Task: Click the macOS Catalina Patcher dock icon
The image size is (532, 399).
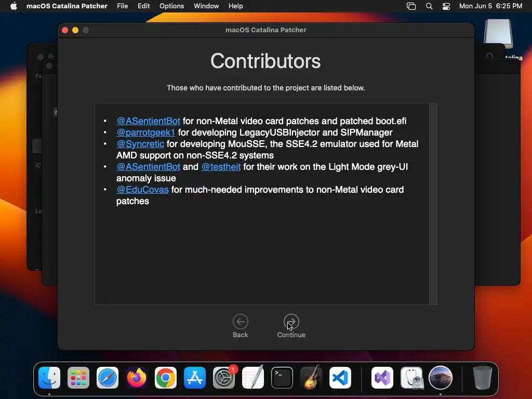Action: 441,378
